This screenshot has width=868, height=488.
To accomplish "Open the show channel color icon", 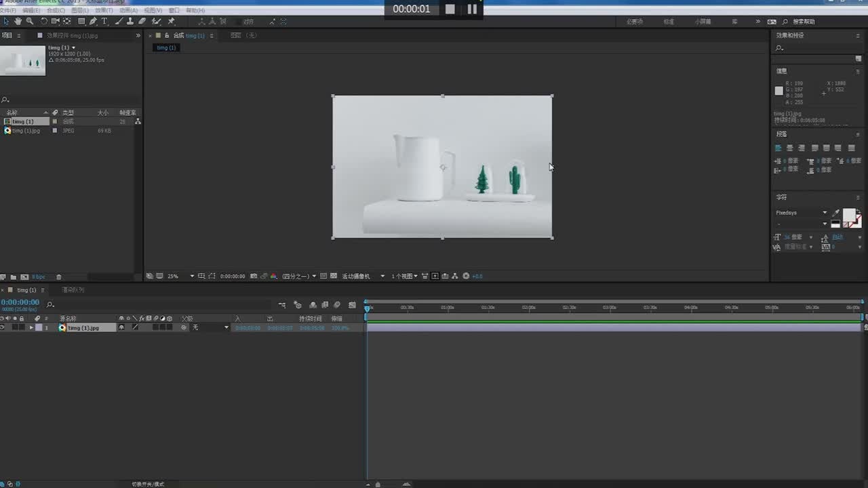I will coord(274,276).
